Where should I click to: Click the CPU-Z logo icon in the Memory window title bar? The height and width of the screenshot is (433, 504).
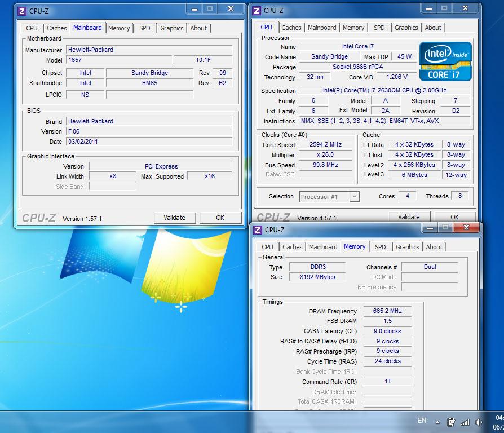click(x=258, y=230)
